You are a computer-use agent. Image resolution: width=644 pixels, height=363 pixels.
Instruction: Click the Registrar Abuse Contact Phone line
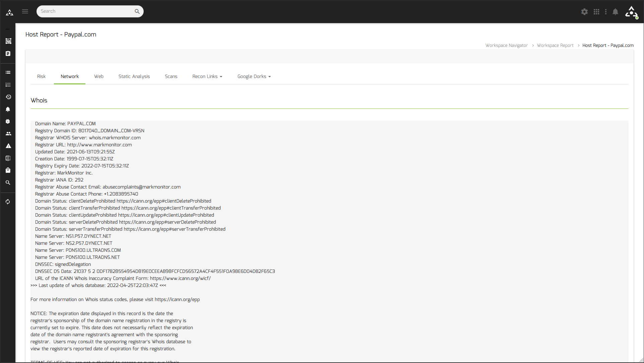point(87,194)
